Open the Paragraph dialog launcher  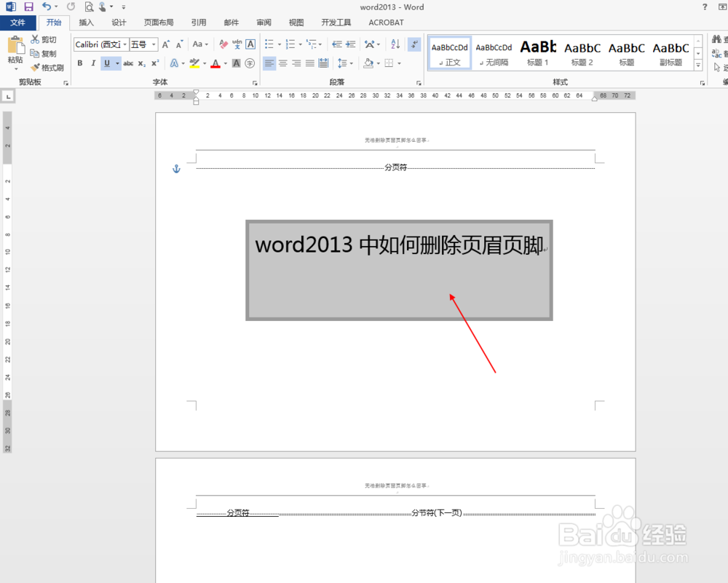click(x=419, y=83)
